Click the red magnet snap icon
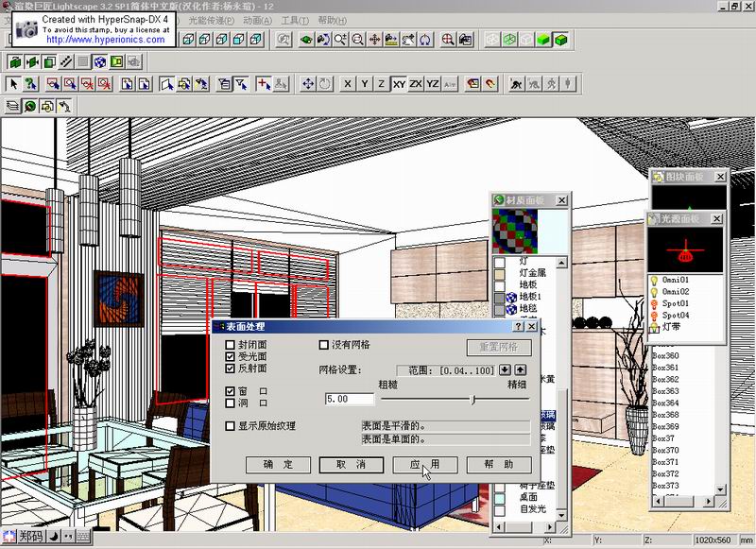 coord(490,84)
